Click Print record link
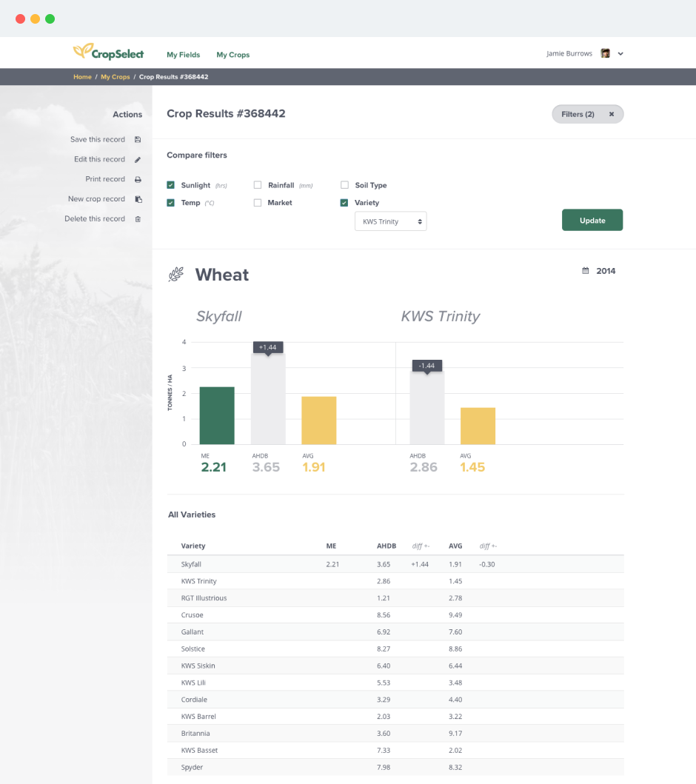Image resolution: width=696 pixels, height=784 pixels. [x=105, y=179]
